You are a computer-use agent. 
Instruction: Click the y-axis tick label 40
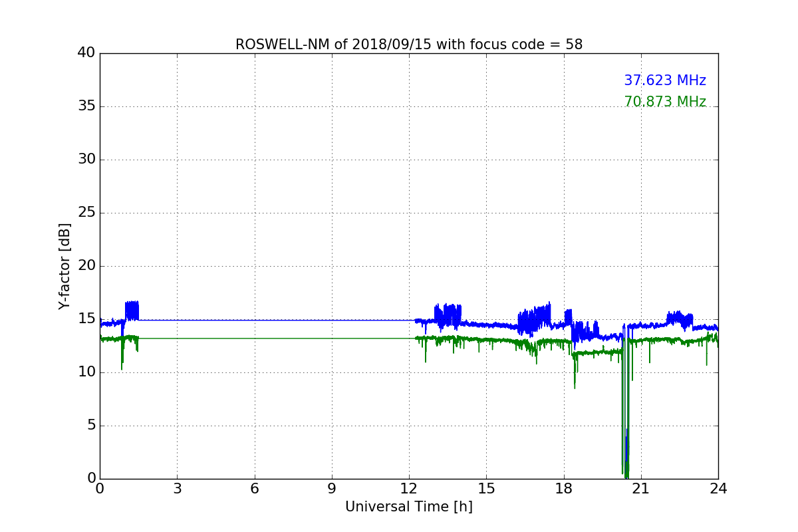[86, 53]
